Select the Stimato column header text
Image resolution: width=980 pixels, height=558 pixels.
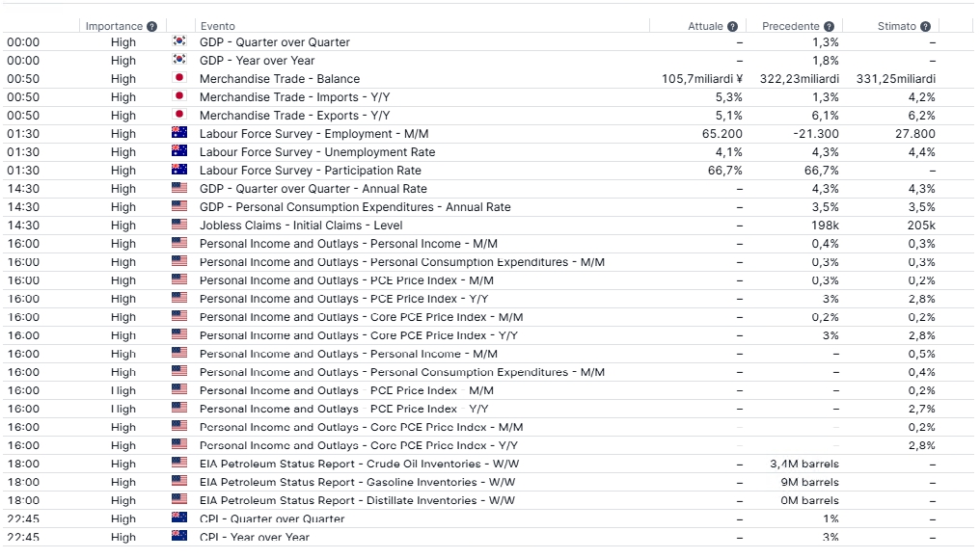pos(896,27)
